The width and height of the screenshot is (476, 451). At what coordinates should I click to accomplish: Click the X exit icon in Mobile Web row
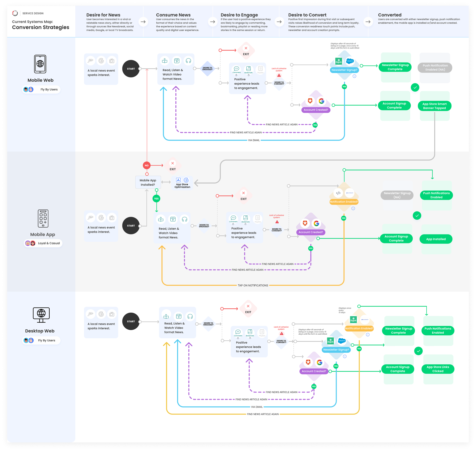pos(246,48)
